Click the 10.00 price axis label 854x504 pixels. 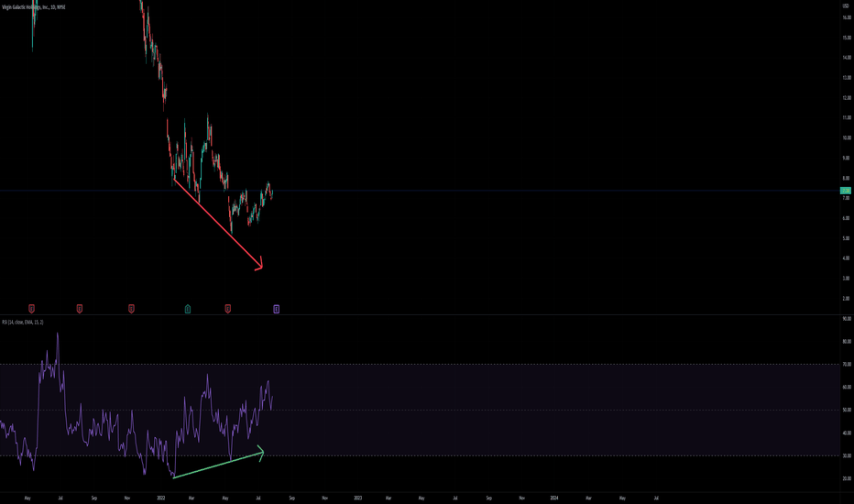click(x=847, y=137)
